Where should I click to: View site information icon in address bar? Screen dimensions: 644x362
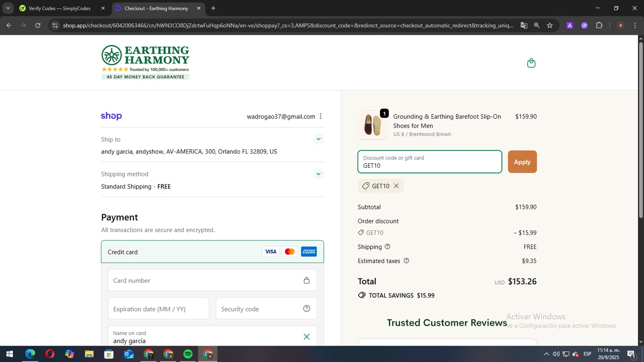coord(55,25)
